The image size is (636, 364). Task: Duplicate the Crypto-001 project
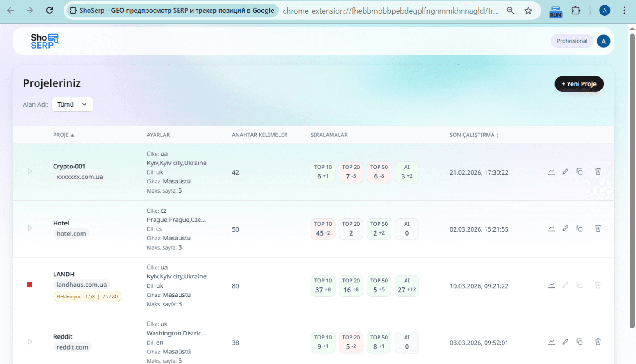(579, 171)
